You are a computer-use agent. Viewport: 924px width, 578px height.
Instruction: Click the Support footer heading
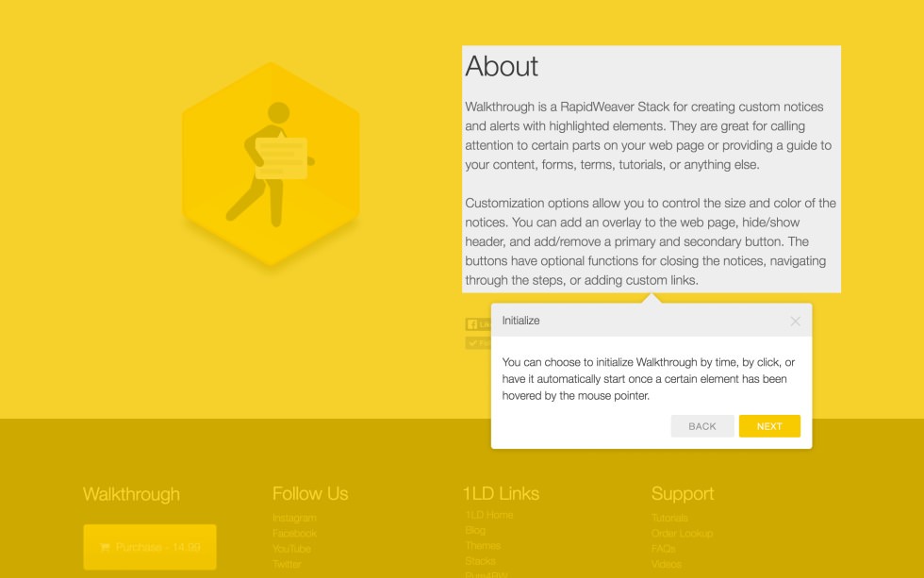click(x=683, y=494)
